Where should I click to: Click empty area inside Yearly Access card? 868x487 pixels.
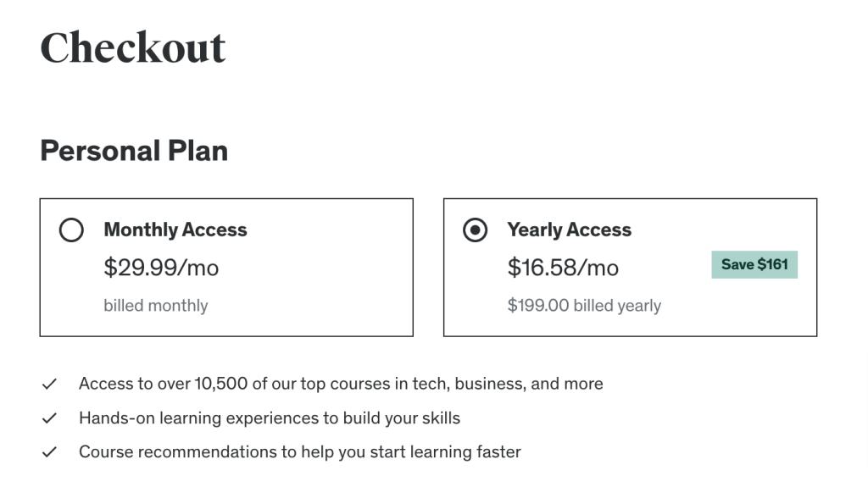point(737,310)
